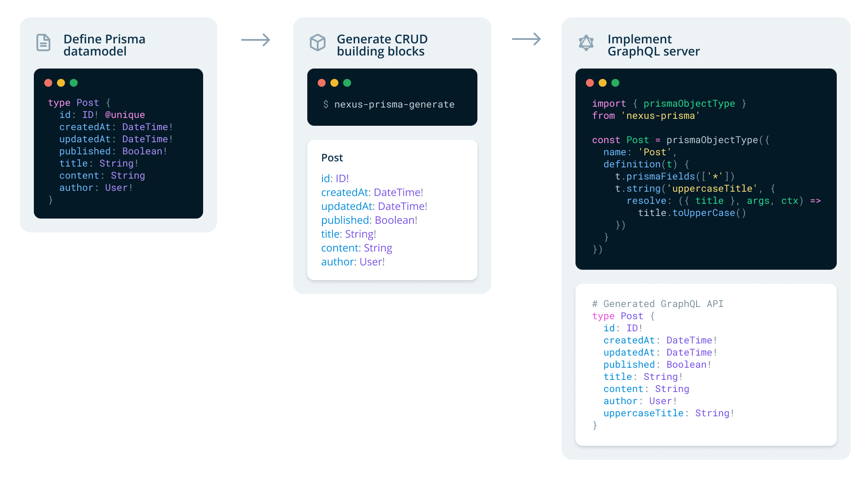Click the nexus-prisma-generate command text
The height and width of the screenshot is (477, 868).
tap(388, 104)
